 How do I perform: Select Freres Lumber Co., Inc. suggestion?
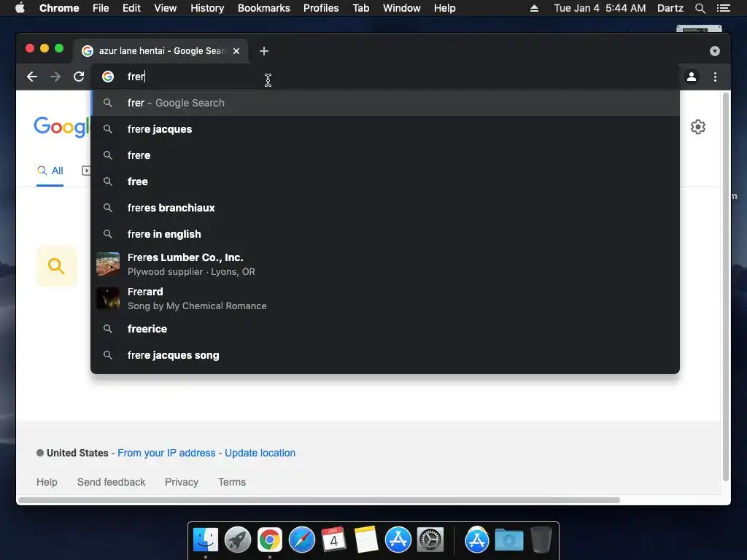coord(385,264)
